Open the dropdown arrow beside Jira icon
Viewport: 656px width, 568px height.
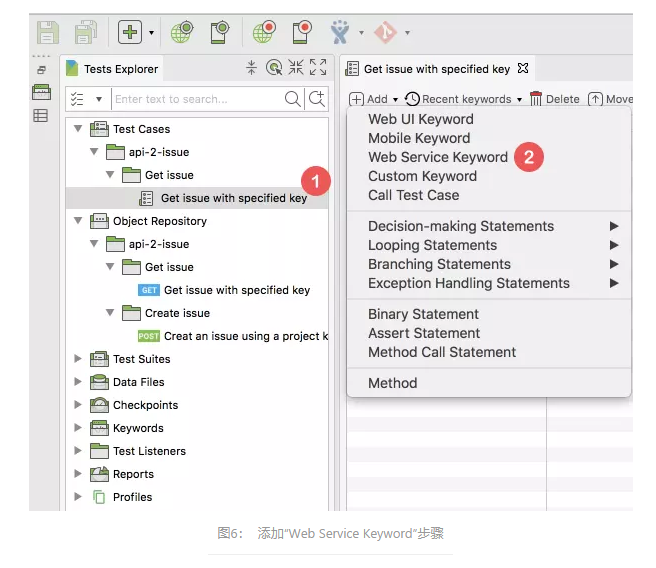(x=361, y=32)
